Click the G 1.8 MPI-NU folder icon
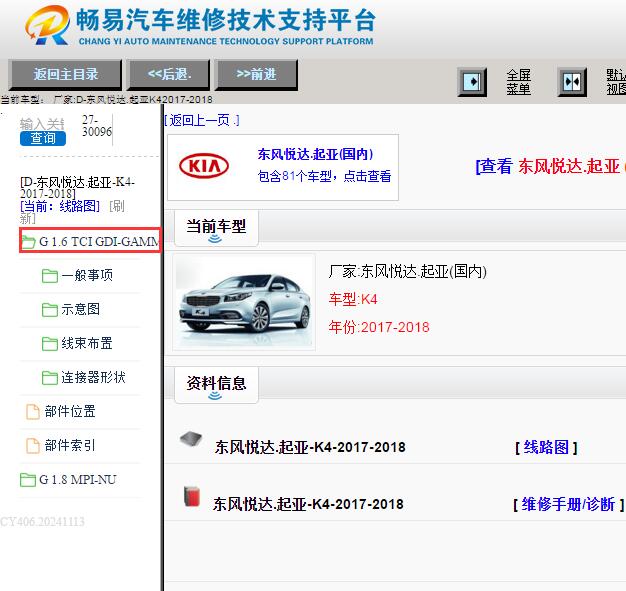This screenshot has height=591, width=626. coord(28,480)
